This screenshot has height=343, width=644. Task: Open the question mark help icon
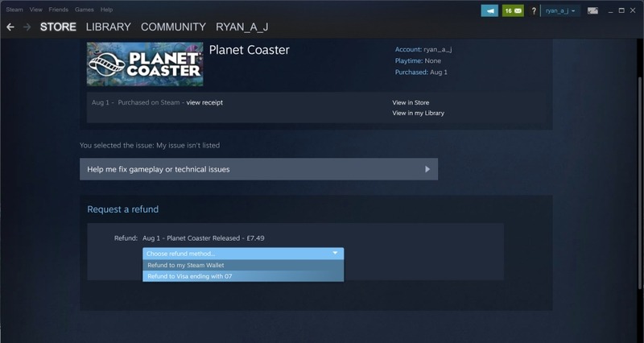(x=534, y=11)
